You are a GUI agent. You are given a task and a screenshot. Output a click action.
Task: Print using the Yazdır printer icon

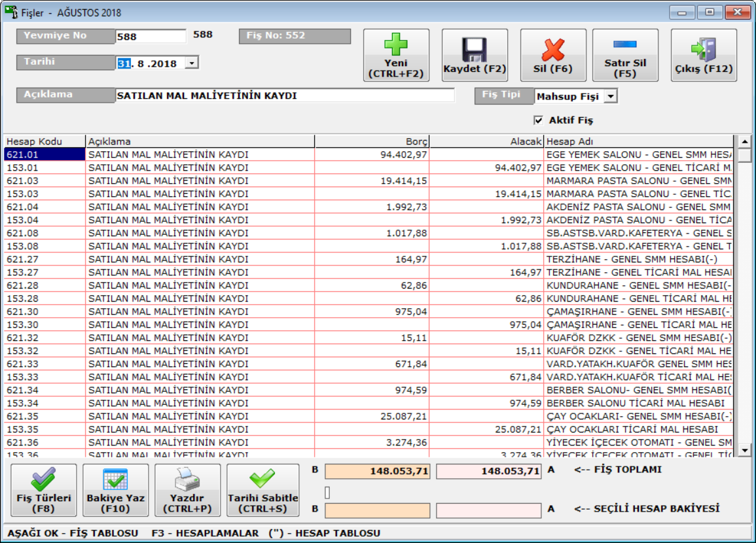[x=188, y=482]
